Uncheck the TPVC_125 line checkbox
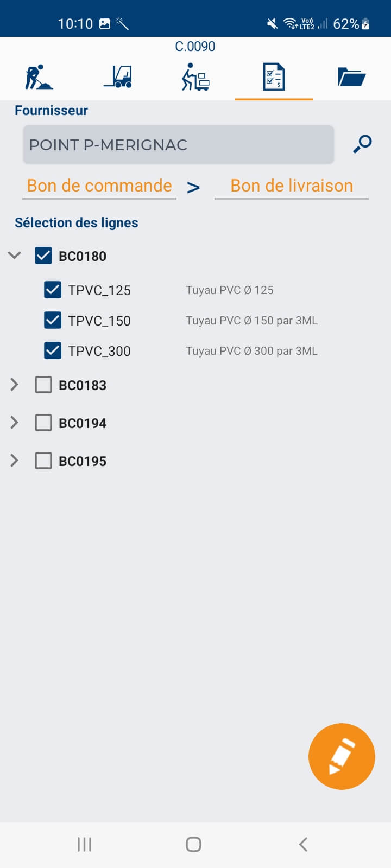This screenshot has height=868, width=391. [x=53, y=290]
